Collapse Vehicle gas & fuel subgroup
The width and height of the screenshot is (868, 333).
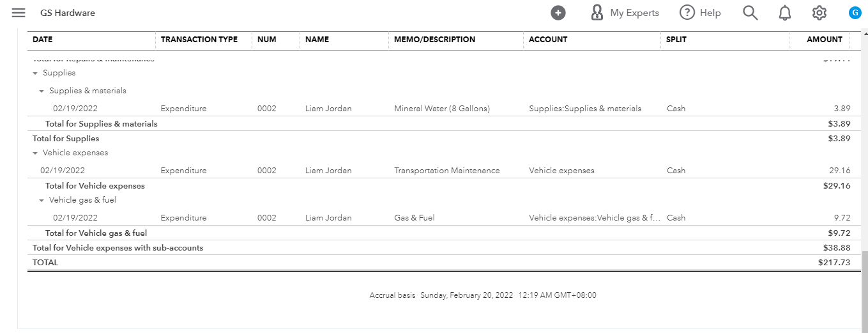click(x=42, y=201)
